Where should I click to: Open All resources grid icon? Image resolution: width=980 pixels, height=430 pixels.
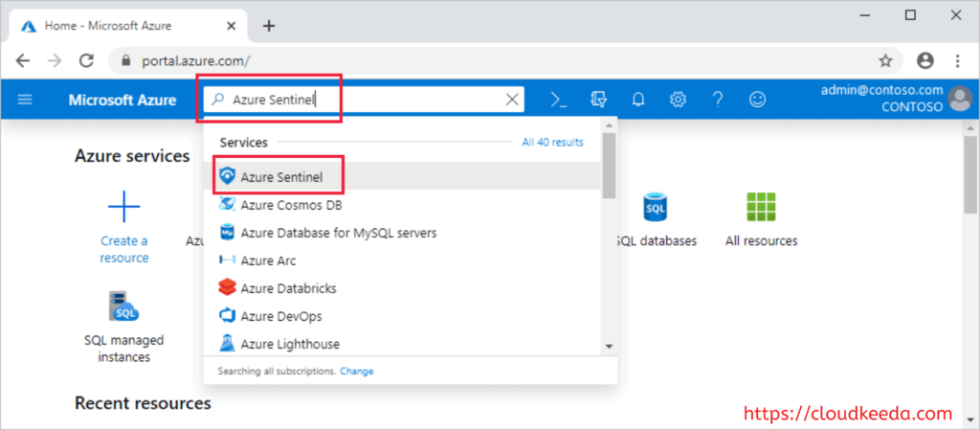point(761,208)
